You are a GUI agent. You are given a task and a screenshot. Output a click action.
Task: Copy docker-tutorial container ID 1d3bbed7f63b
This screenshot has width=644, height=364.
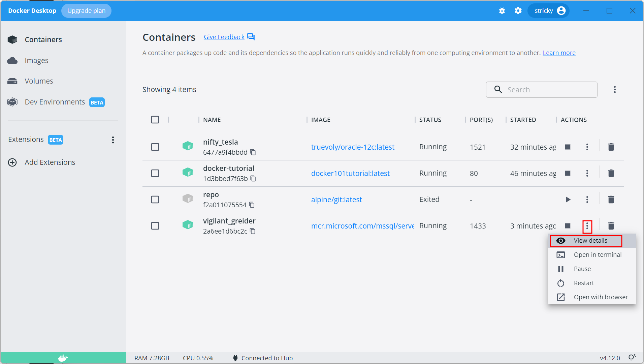pos(253,179)
